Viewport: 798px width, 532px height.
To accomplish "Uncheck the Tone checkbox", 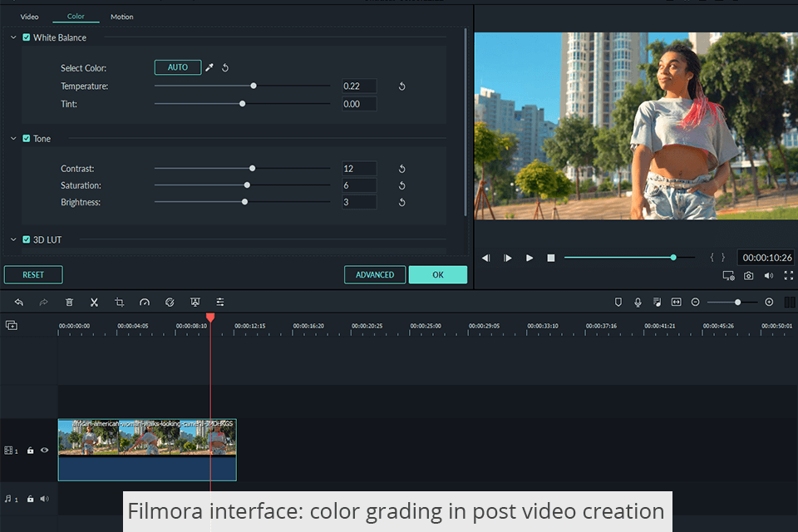I will (x=27, y=139).
